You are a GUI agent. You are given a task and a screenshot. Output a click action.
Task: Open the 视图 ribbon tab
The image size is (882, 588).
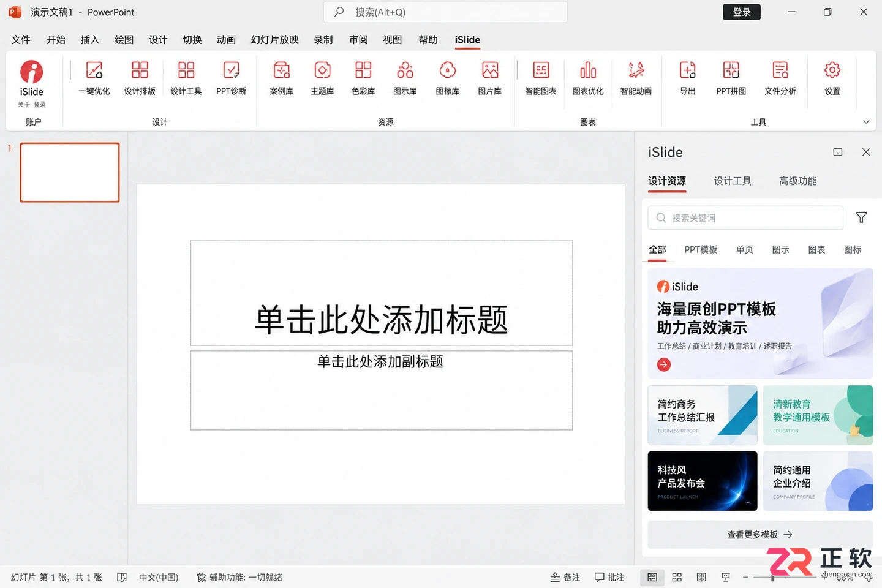[x=393, y=40]
